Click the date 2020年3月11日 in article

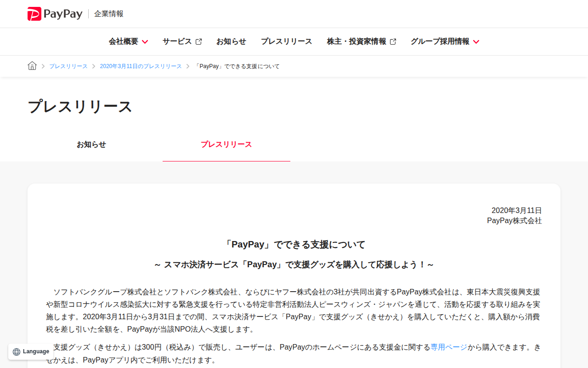(517, 211)
